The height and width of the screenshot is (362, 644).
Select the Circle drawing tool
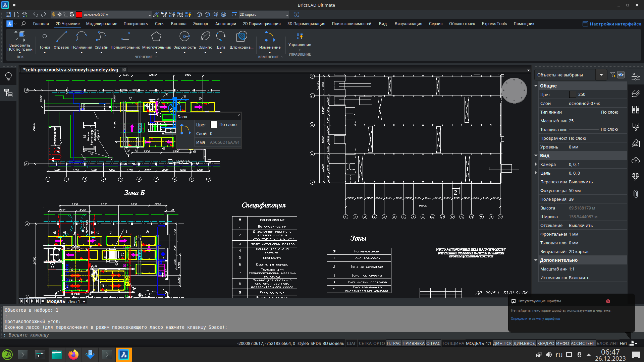(184, 37)
